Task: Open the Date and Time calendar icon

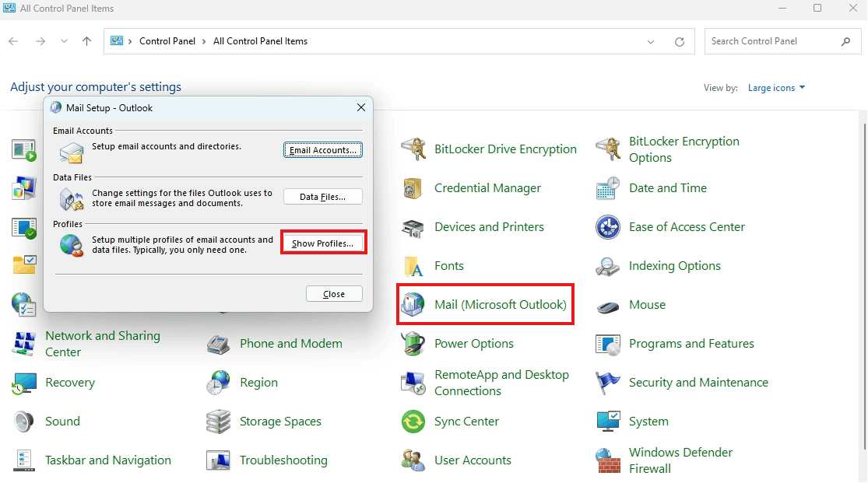Action: point(608,188)
